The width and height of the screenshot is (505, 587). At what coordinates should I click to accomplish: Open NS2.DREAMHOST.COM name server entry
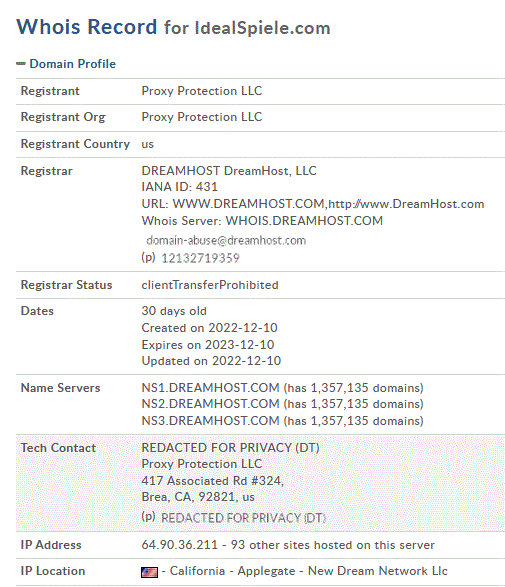tap(210, 404)
